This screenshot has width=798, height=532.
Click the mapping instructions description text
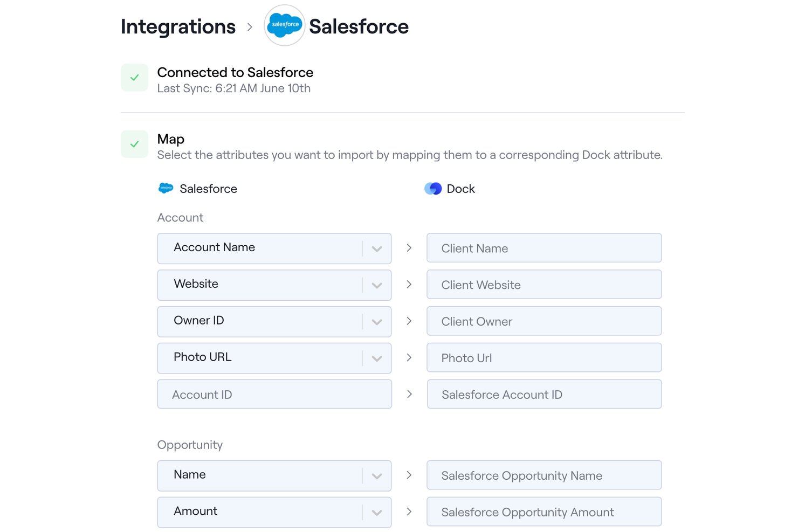pos(410,155)
